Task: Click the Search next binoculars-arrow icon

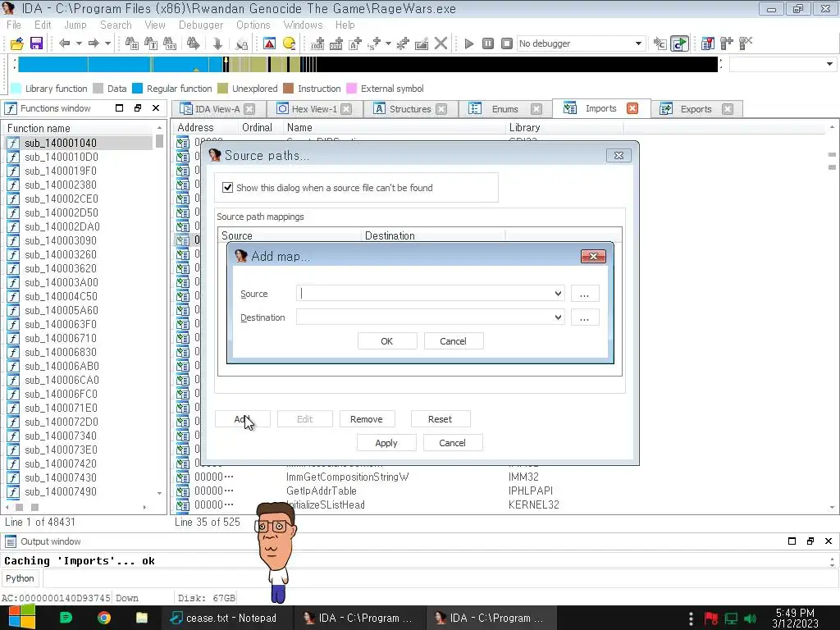Action: [194, 43]
